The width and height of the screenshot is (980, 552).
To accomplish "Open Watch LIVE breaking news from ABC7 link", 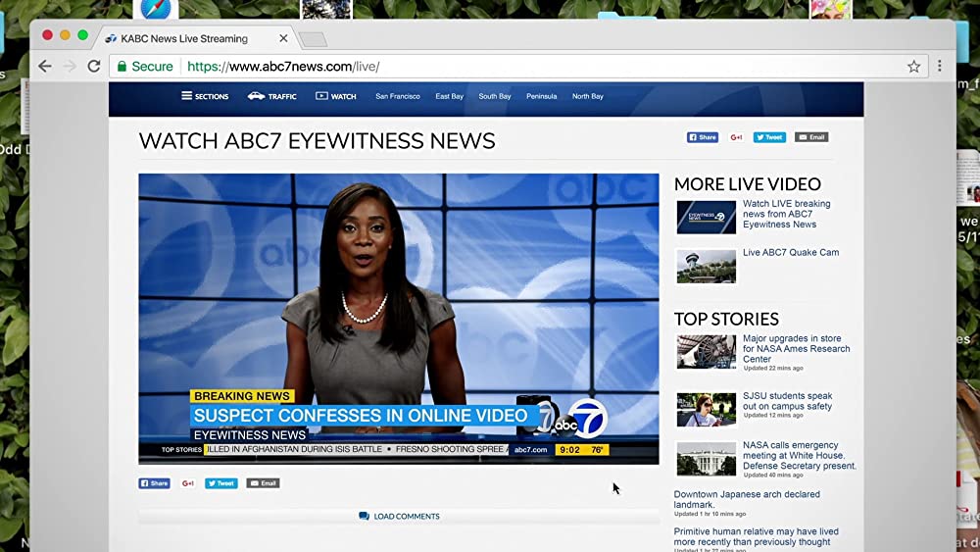I will [786, 214].
